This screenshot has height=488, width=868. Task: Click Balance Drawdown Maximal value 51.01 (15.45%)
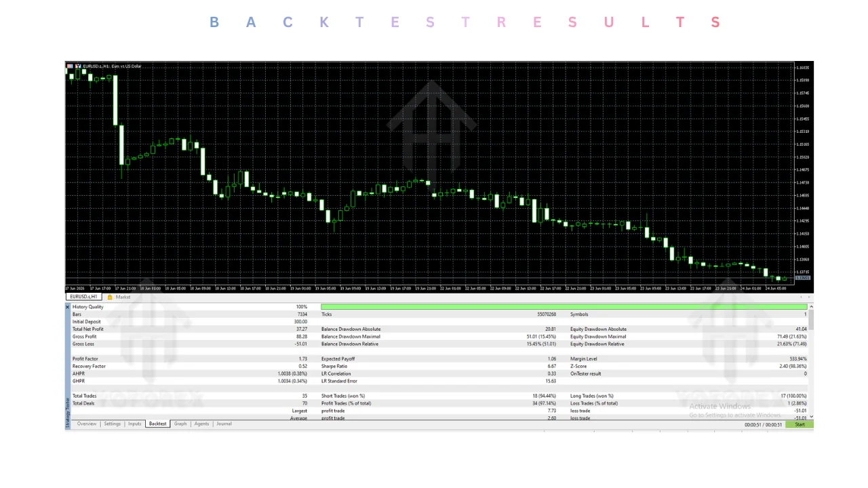(x=541, y=337)
